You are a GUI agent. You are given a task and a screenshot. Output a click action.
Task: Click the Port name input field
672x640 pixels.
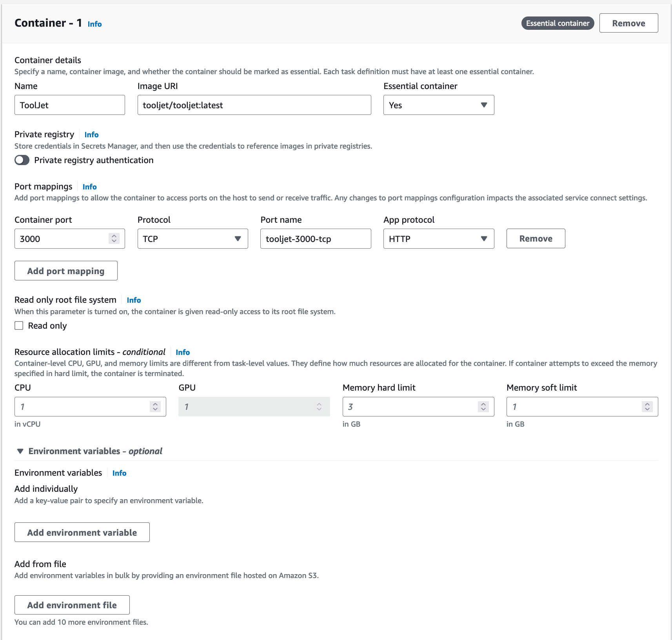click(315, 239)
